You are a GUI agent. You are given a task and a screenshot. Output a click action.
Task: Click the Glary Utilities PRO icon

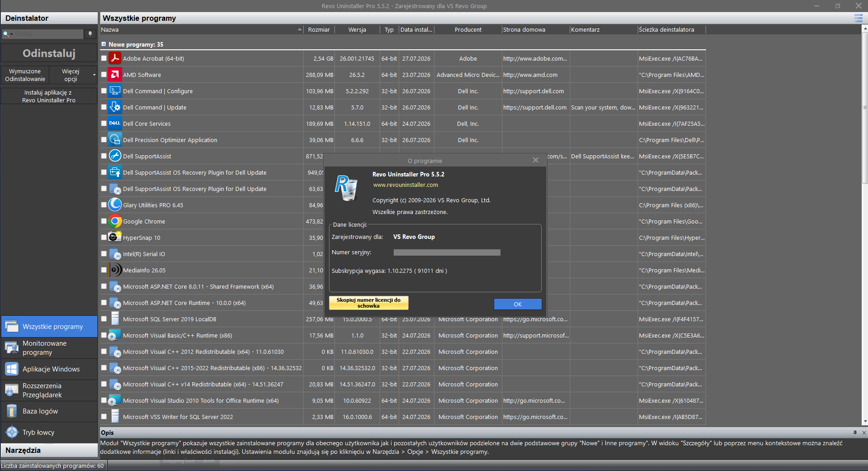tap(115, 205)
